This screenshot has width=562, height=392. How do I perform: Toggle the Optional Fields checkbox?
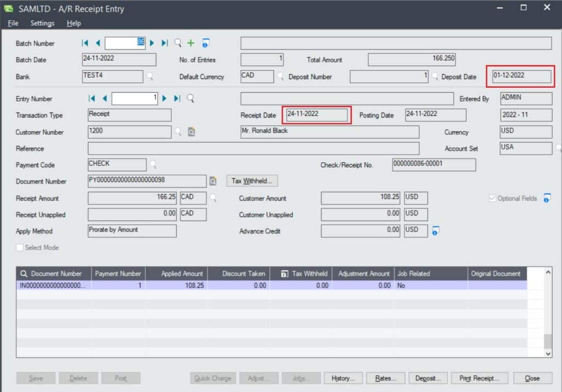coord(492,198)
